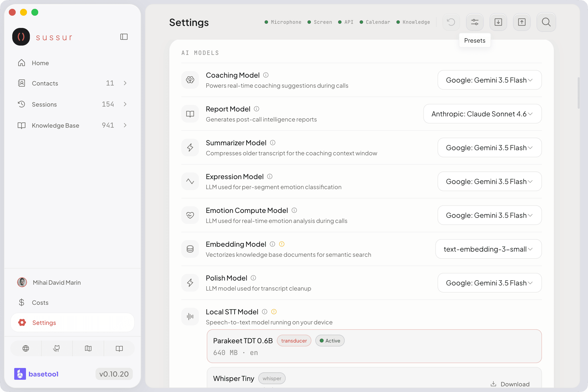Click the Screen status indicator
The height and width of the screenshot is (392, 588).
click(320, 22)
